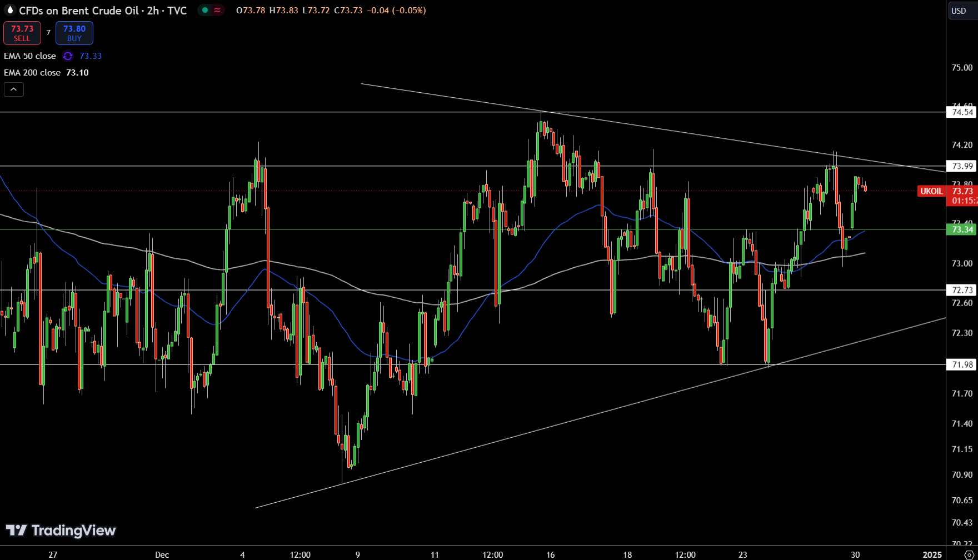
Task: Click the green market status dot
Action: (x=205, y=10)
